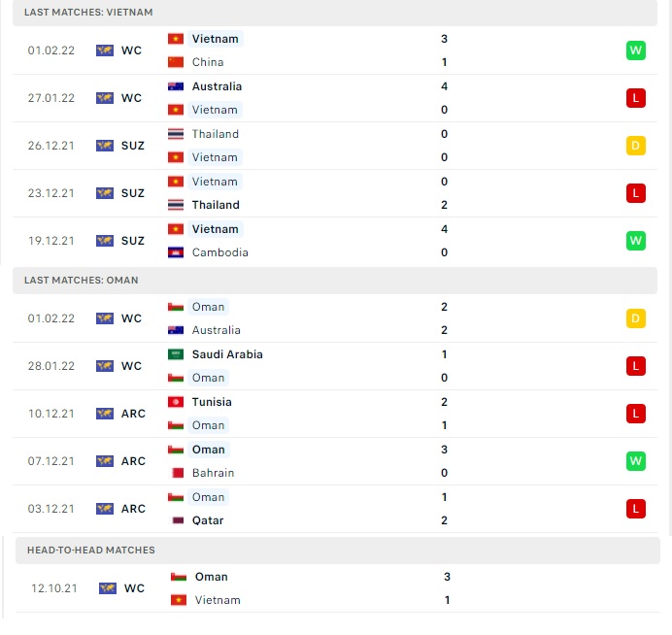The width and height of the screenshot is (672, 635).
Task: Open the Saudi Arabia team link
Action: click(227, 354)
